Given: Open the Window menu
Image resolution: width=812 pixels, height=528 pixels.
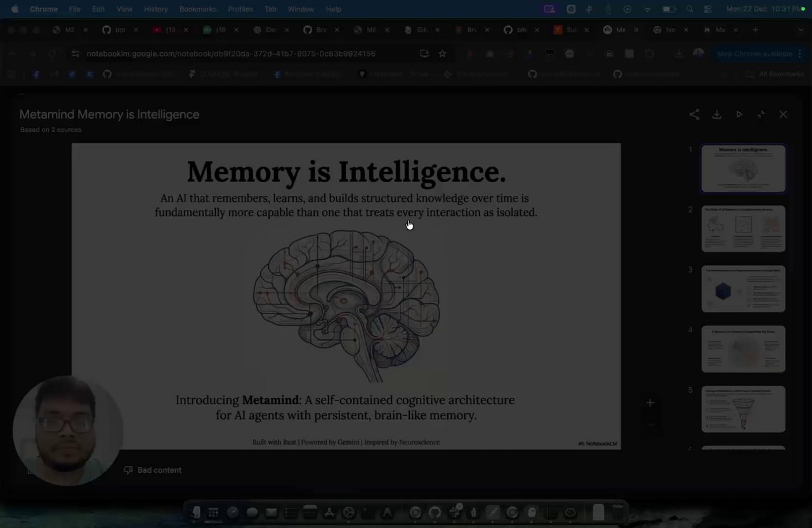Looking at the screenshot, I should click(x=301, y=9).
